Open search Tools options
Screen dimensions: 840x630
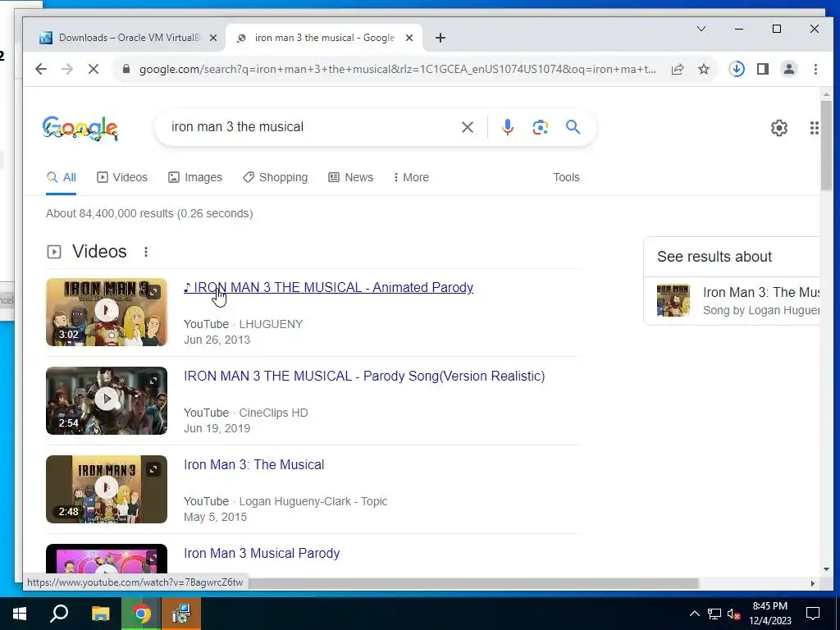(566, 177)
